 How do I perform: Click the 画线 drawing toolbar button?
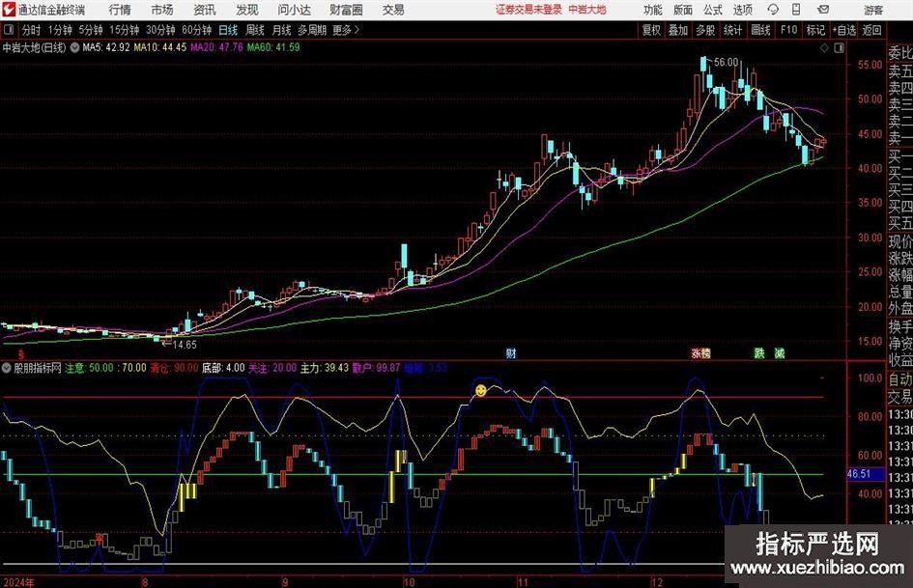pos(760,30)
